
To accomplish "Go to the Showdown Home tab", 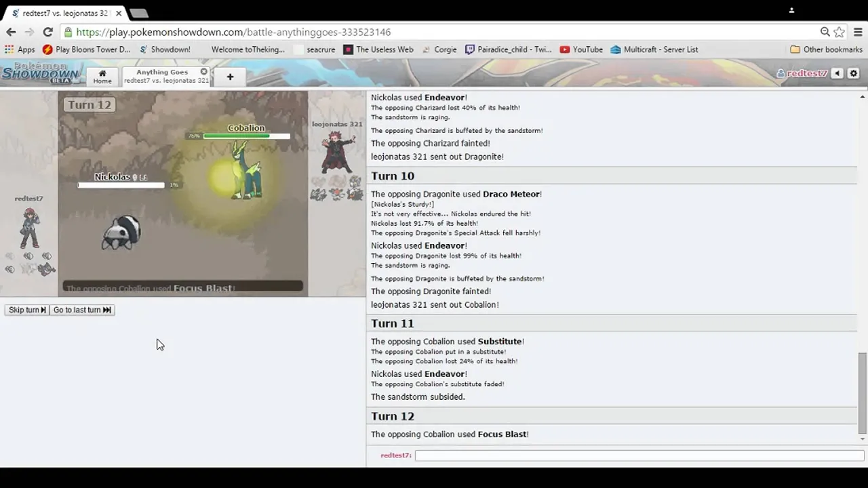I will pos(102,77).
